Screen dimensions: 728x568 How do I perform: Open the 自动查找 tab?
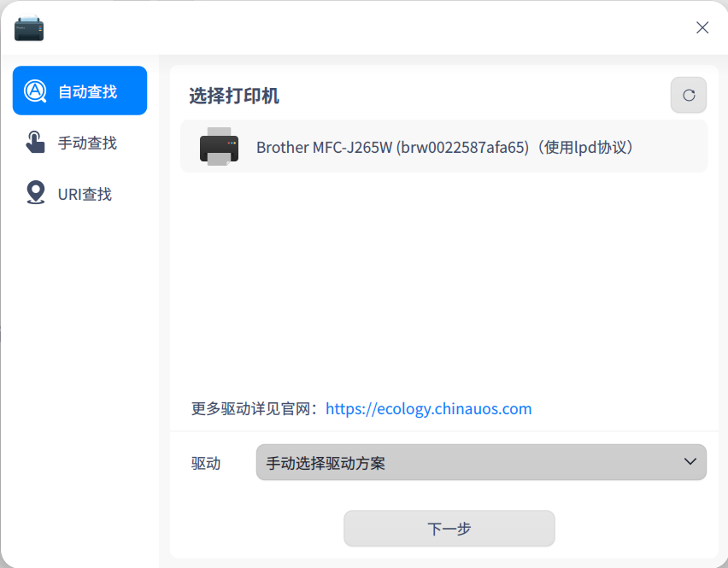(x=79, y=90)
